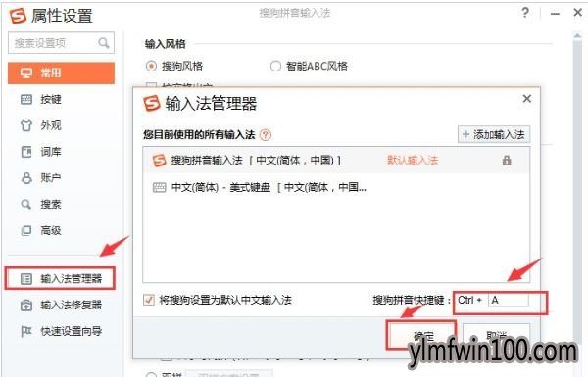Open the 高级 settings tab
The height and width of the screenshot is (377, 588).
pyautogui.click(x=61, y=230)
